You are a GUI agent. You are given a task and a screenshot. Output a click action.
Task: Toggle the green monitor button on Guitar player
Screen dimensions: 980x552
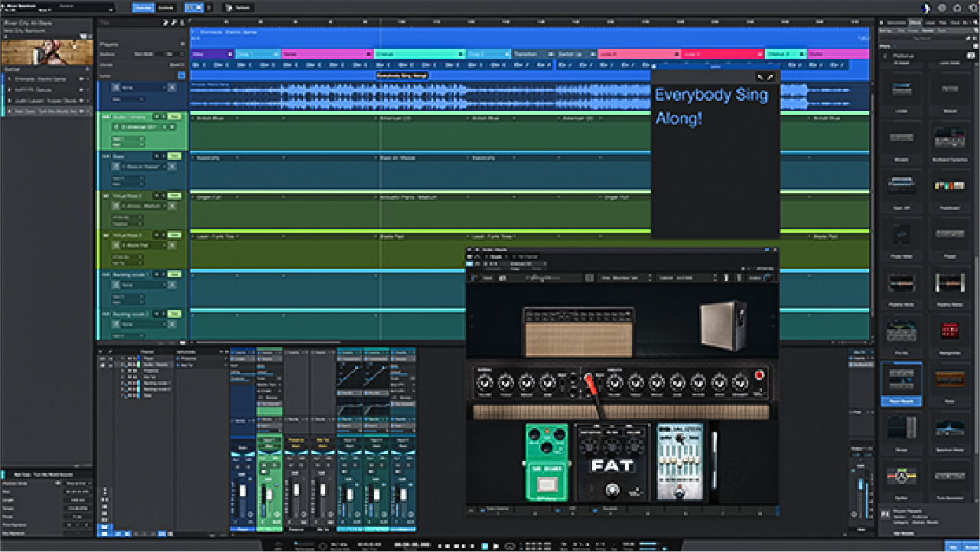click(174, 116)
